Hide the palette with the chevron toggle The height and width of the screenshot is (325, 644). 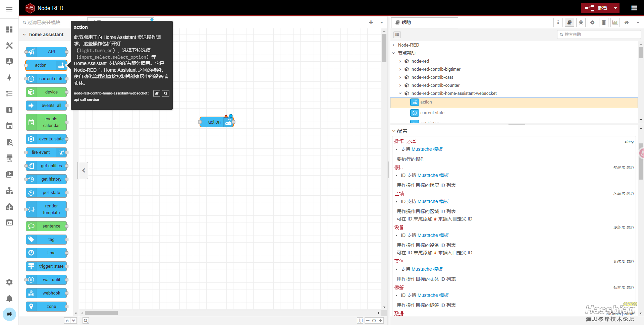click(84, 171)
